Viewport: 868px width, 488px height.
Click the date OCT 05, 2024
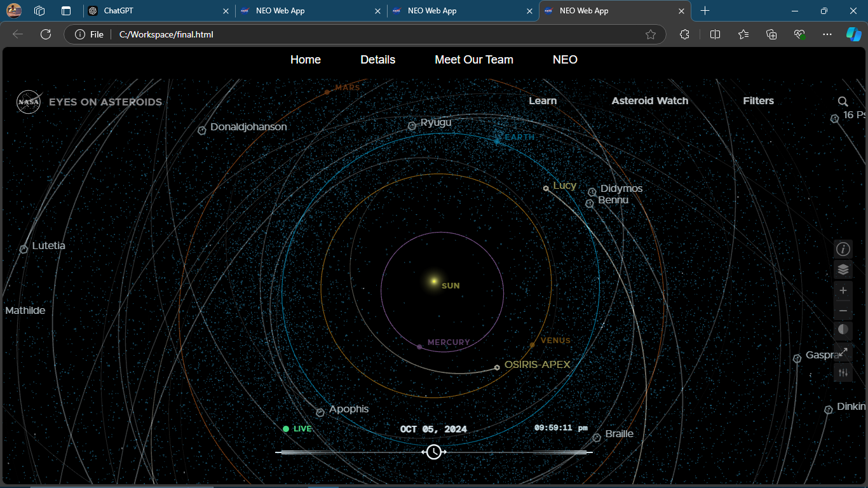(433, 430)
